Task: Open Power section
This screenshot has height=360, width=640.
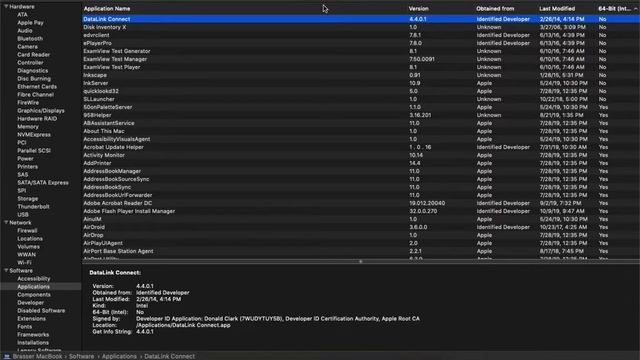Action: pos(25,159)
